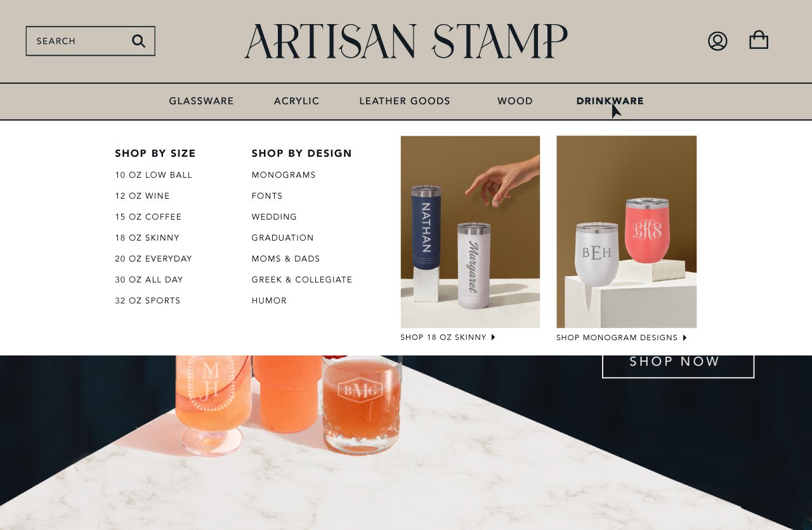Click into the Search input field
This screenshot has width=812, height=530.
tap(91, 41)
